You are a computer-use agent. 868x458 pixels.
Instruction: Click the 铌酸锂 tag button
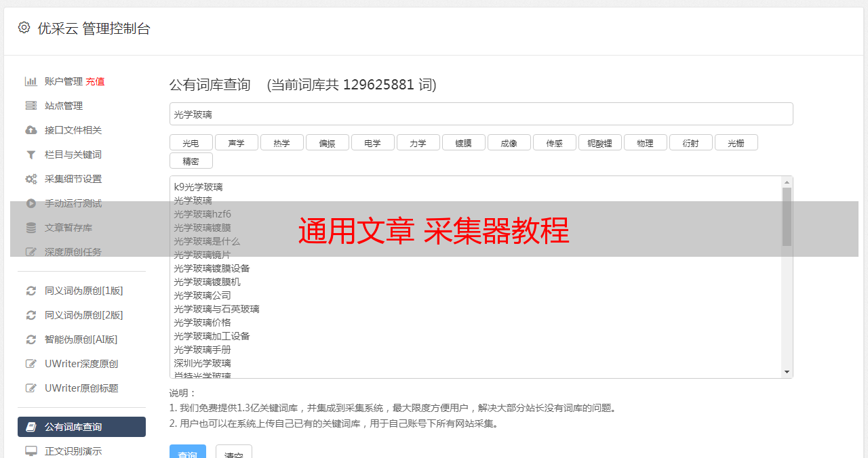(x=600, y=142)
